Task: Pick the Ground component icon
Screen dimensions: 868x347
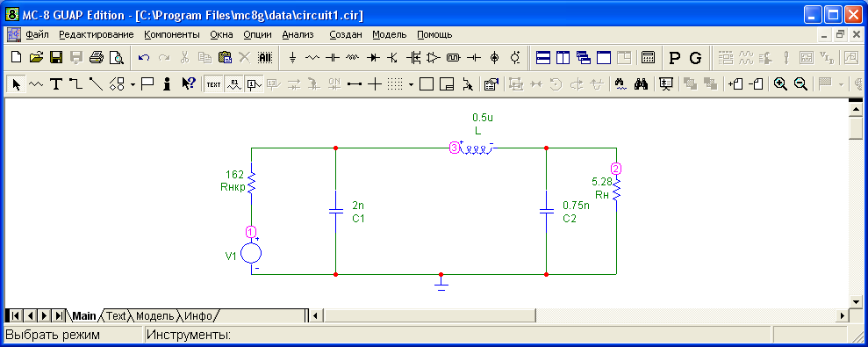Action: [x=293, y=57]
